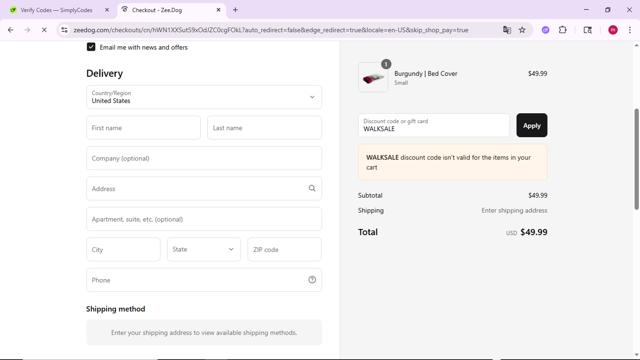Click the browser forward arrow

tap(27, 30)
